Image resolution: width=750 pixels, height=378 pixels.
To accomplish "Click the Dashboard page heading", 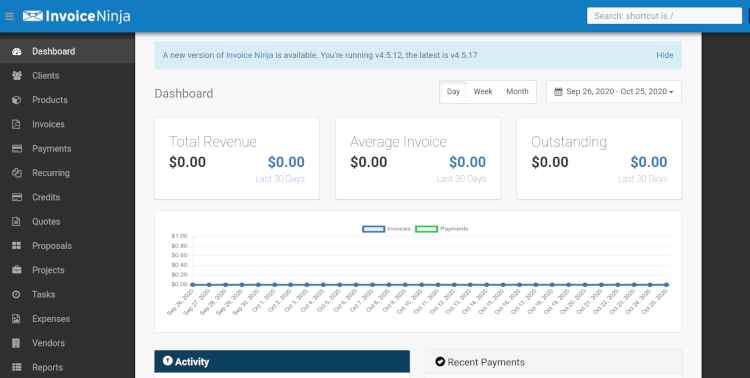I will 184,94.
